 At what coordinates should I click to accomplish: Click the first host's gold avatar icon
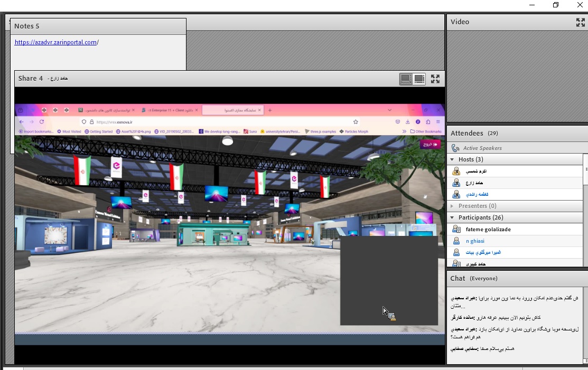point(456,172)
